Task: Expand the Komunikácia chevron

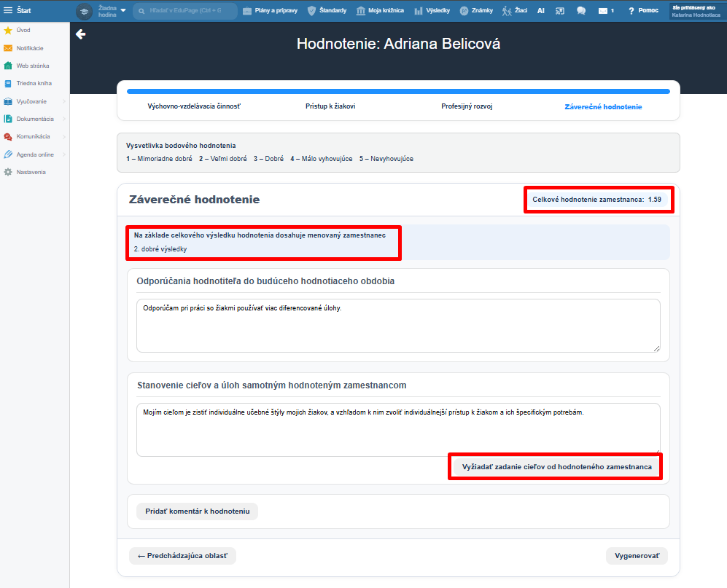Action: 64,137
